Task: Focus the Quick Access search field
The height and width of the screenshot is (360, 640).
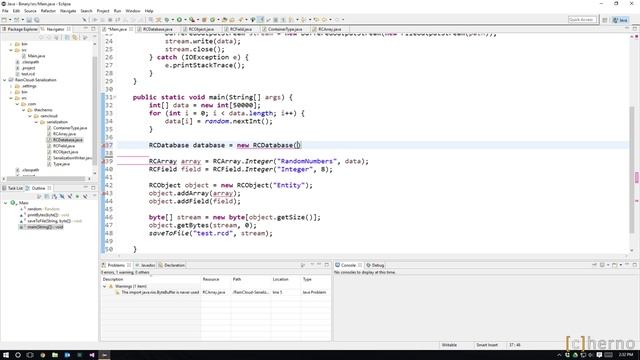Action: click(x=582, y=20)
